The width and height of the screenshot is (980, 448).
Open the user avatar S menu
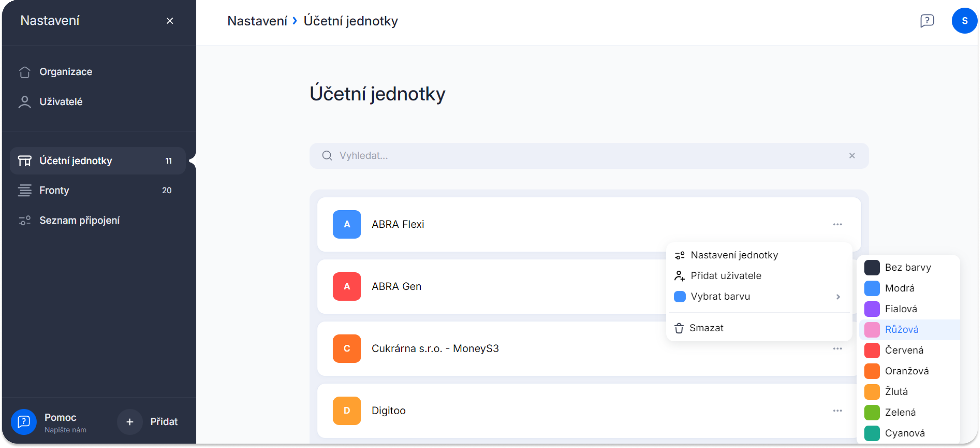(964, 21)
